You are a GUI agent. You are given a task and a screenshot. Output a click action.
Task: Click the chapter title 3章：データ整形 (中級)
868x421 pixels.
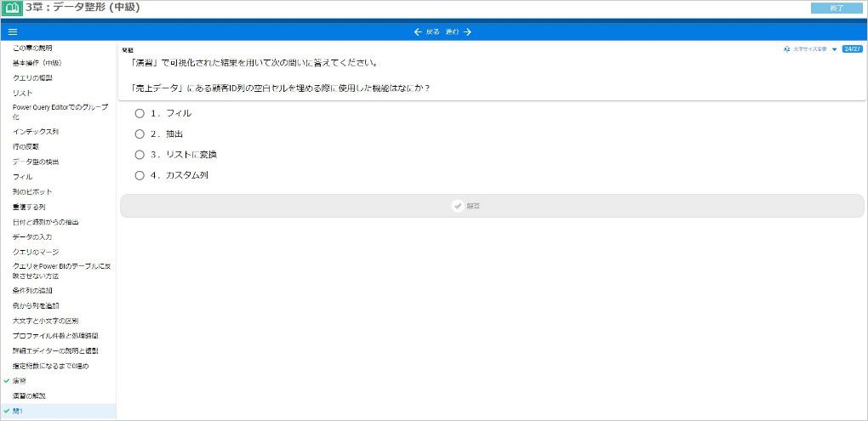coord(83,8)
